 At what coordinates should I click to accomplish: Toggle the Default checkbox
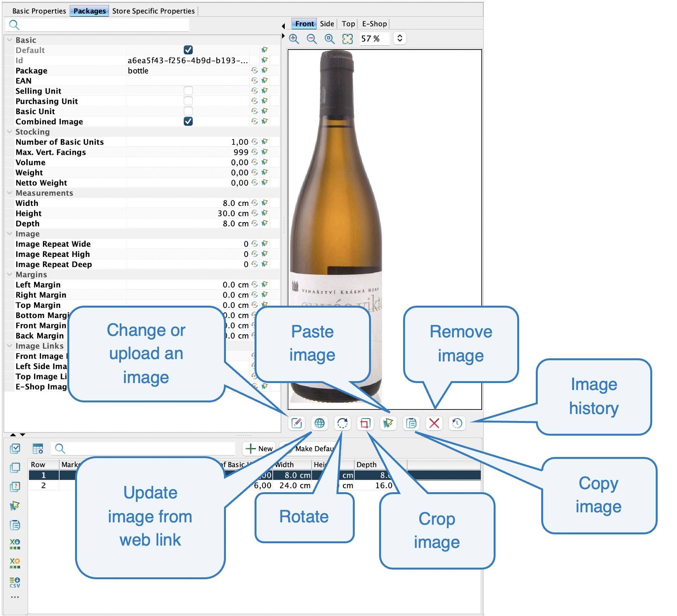pyautogui.click(x=188, y=50)
